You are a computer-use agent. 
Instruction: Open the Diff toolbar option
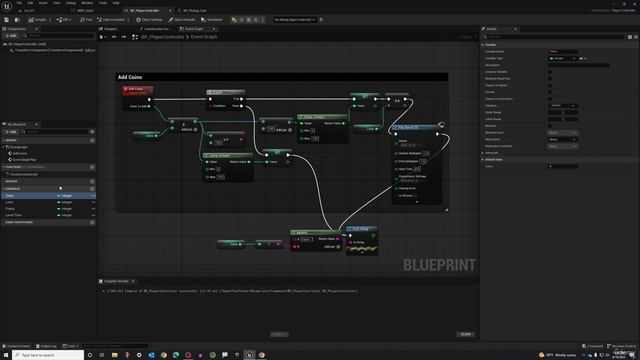click(64, 20)
